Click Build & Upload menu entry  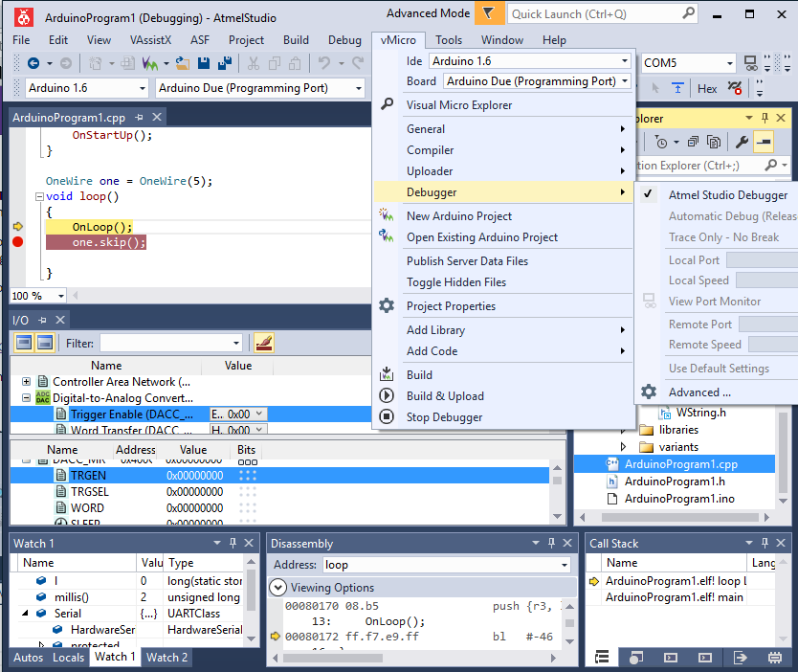point(445,395)
